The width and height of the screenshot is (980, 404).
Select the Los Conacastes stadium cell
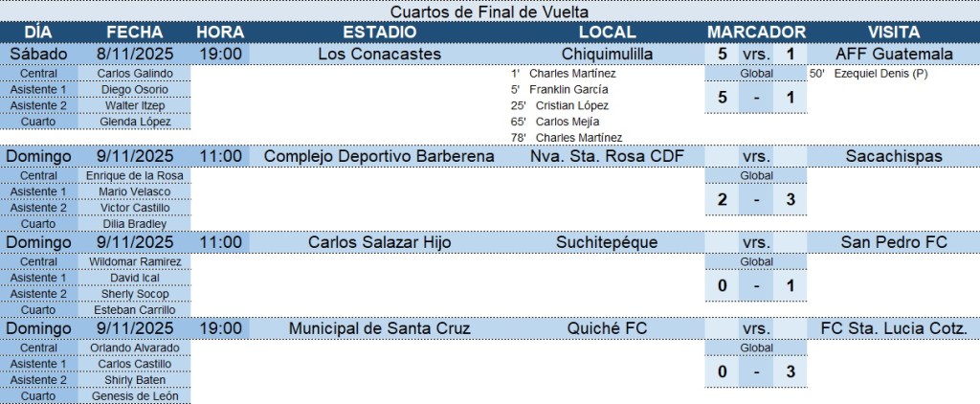pos(380,54)
